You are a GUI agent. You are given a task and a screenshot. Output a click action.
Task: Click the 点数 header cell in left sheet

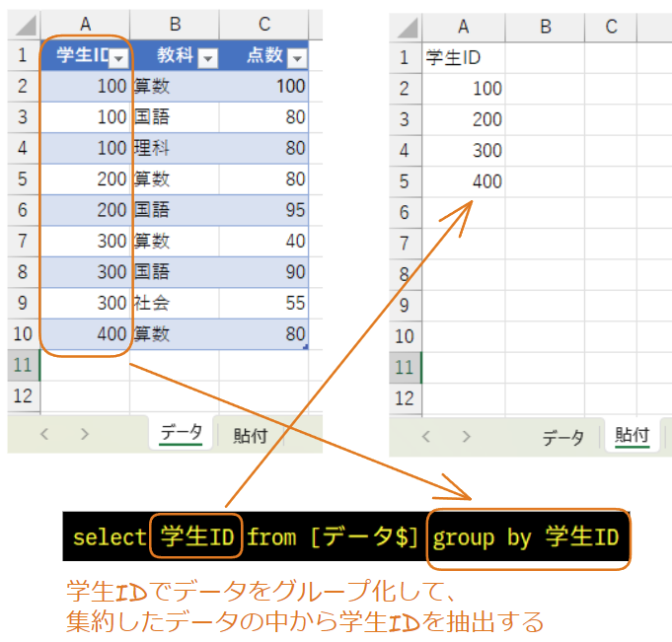(x=264, y=55)
